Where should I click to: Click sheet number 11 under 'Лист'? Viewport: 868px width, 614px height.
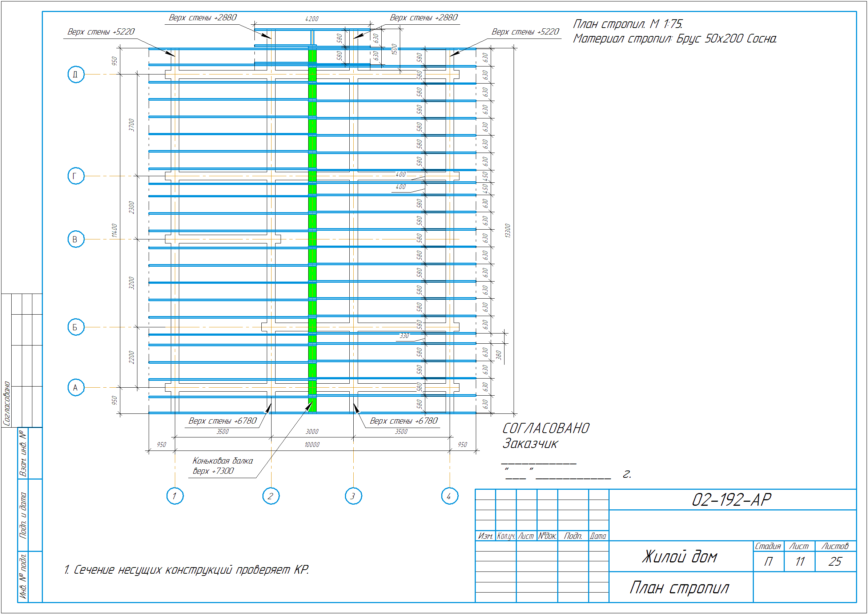click(800, 562)
